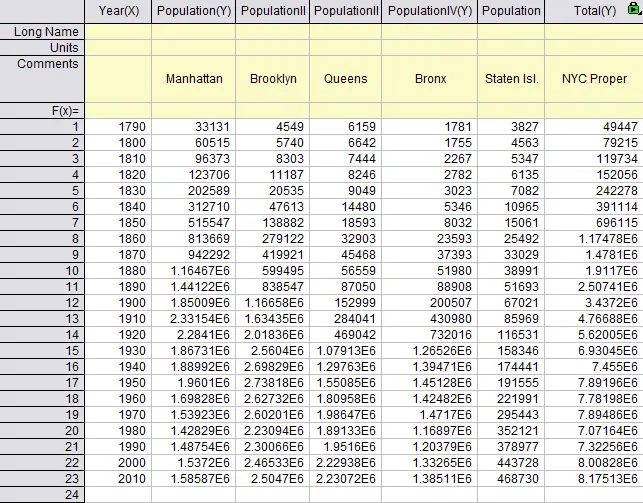The width and height of the screenshot is (643, 503).
Task: Click Manhattan value 2.33154E6
Action: pos(194,319)
